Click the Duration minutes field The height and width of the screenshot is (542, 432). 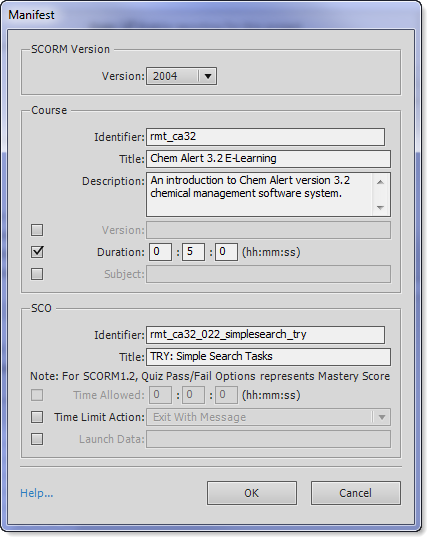click(193, 252)
